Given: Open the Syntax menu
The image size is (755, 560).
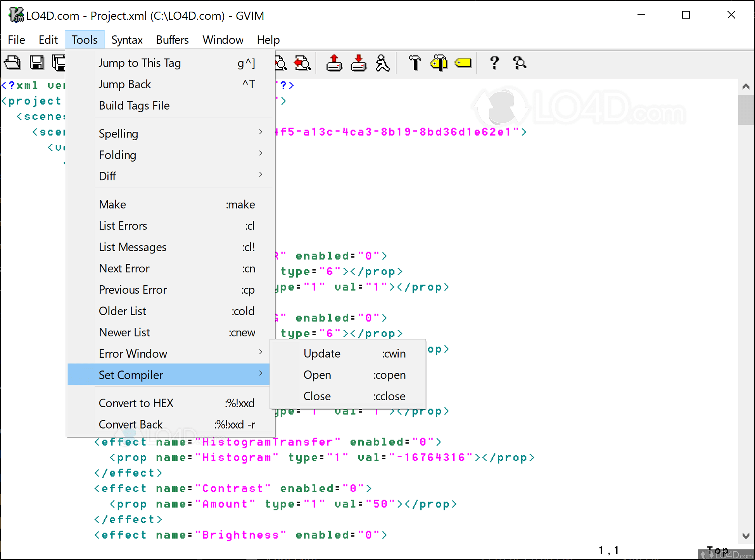Looking at the screenshot, I should click(127, 40).
